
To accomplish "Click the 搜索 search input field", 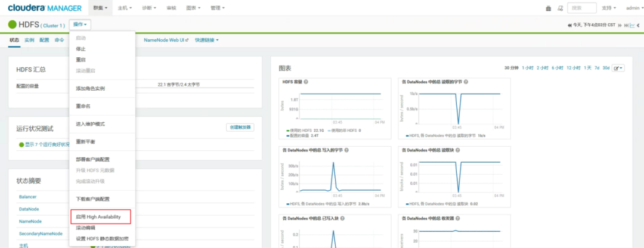I will pos(581,8).
